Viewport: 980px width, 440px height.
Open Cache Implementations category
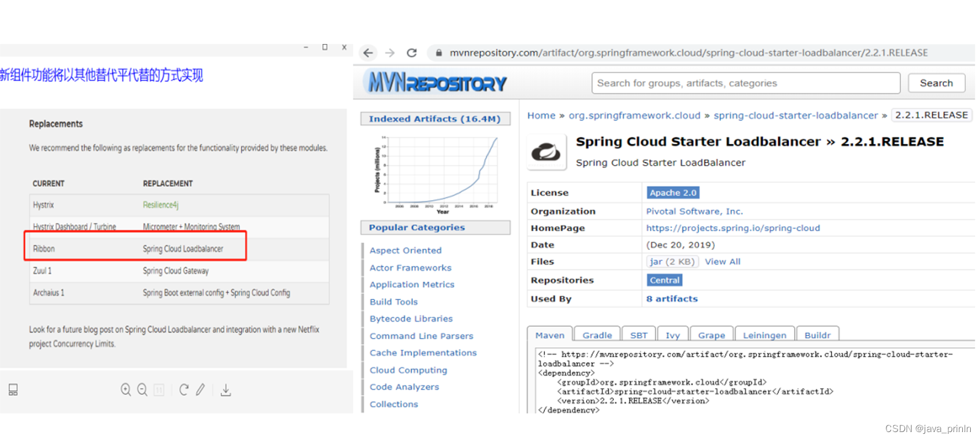point(423,353)
